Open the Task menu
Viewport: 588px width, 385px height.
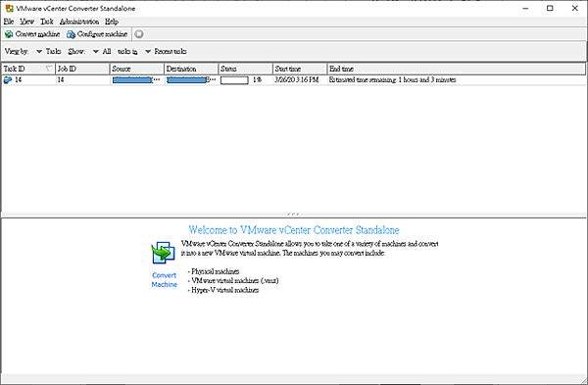[x=47, y=22]
